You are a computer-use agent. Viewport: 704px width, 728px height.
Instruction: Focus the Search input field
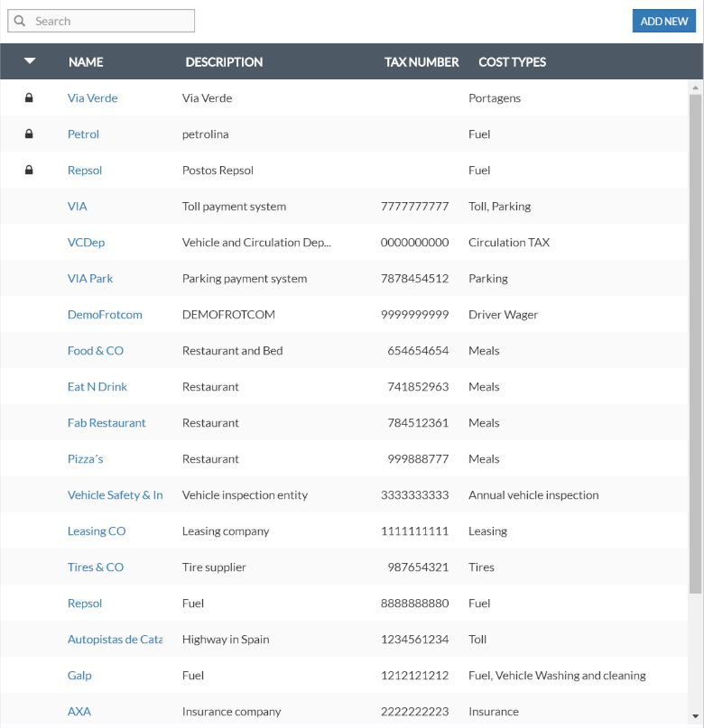110,21
